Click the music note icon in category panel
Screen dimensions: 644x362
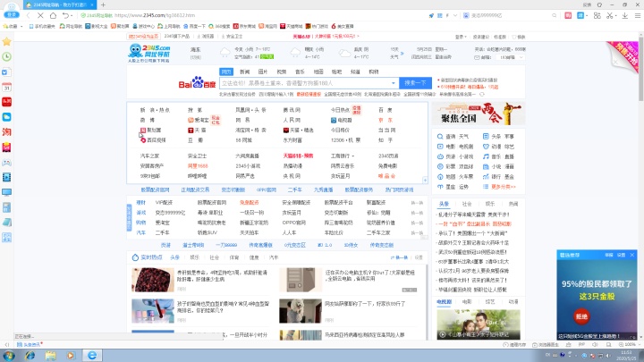pos(486,156)
